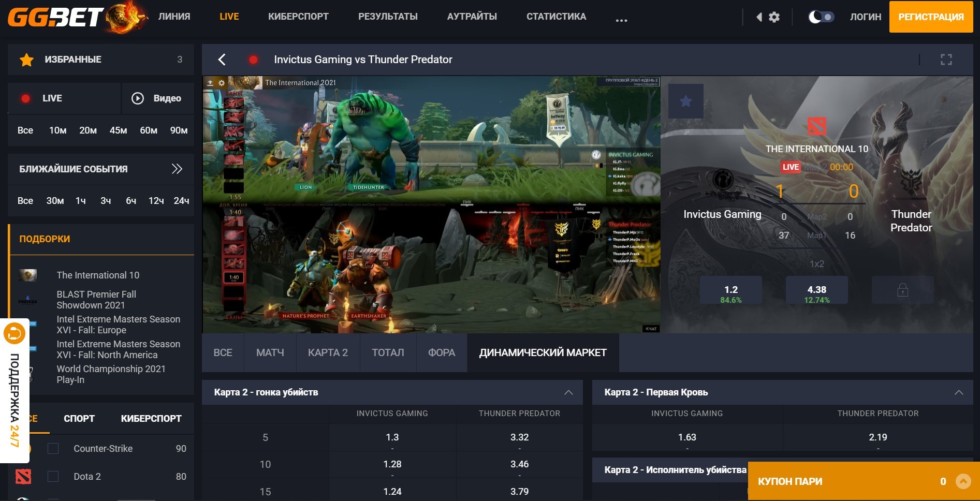This screenshot has width=980, height=501.
Task: Switch to the ТОТАЛ tab
Action: 388,353
